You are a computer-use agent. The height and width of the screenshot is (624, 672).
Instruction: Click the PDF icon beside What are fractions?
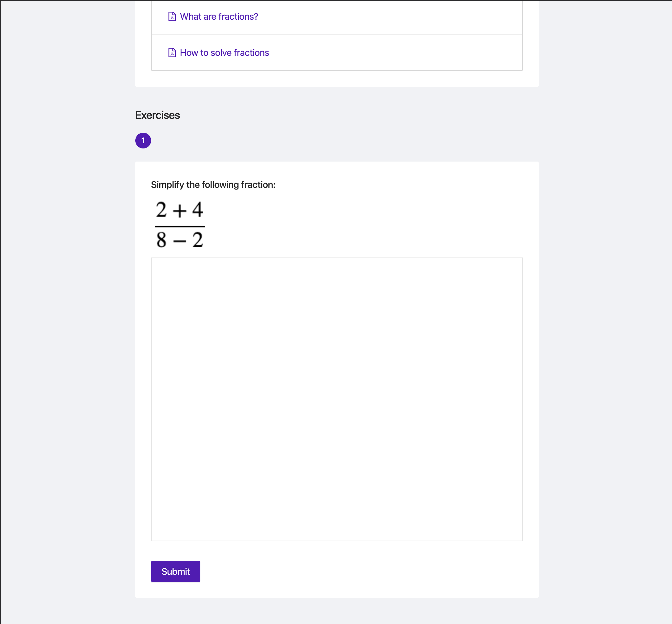pyautogui.click(x=172, y=16)
